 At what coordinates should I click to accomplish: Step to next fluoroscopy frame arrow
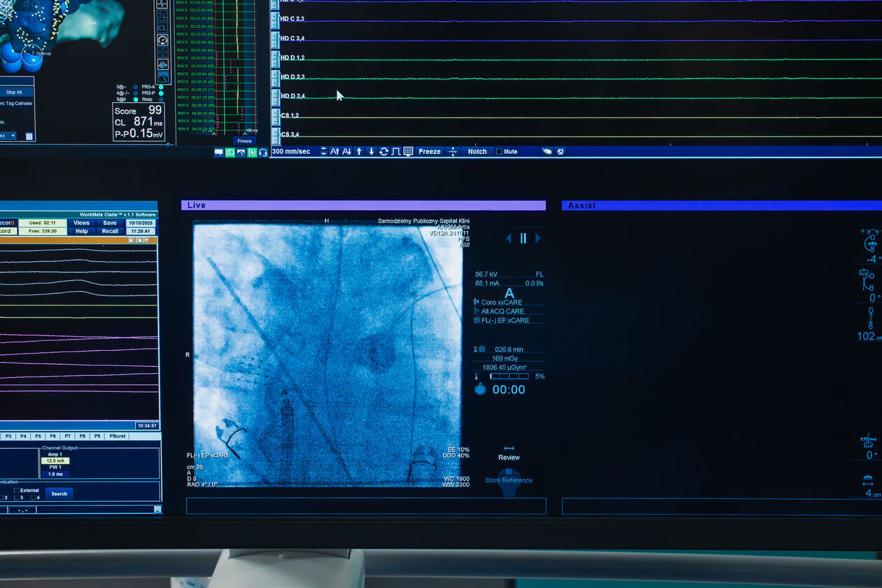click(538, 238)
